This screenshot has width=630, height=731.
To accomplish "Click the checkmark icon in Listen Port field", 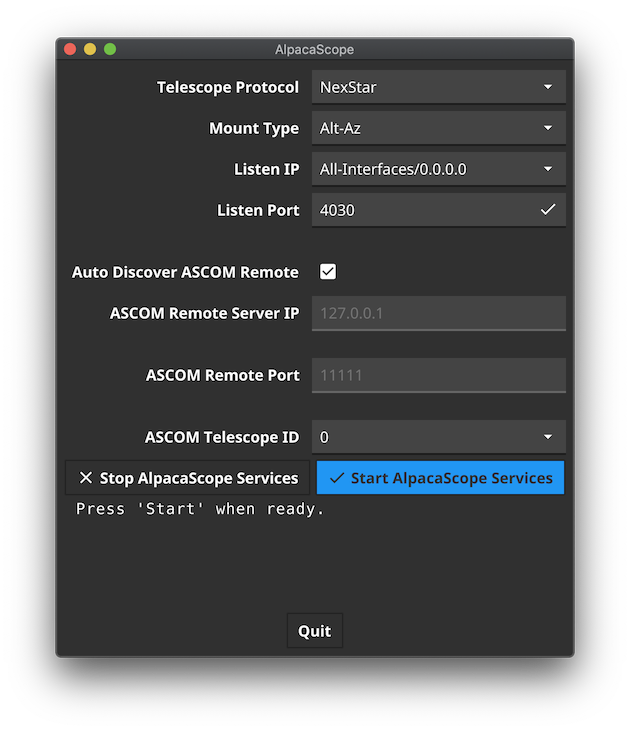I will point(548,210).
